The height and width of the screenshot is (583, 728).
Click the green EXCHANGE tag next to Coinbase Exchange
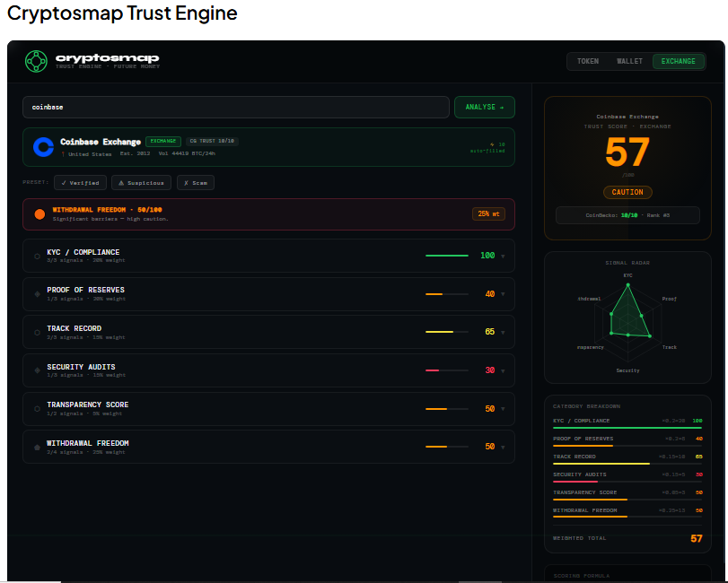[x=163, y=141]
